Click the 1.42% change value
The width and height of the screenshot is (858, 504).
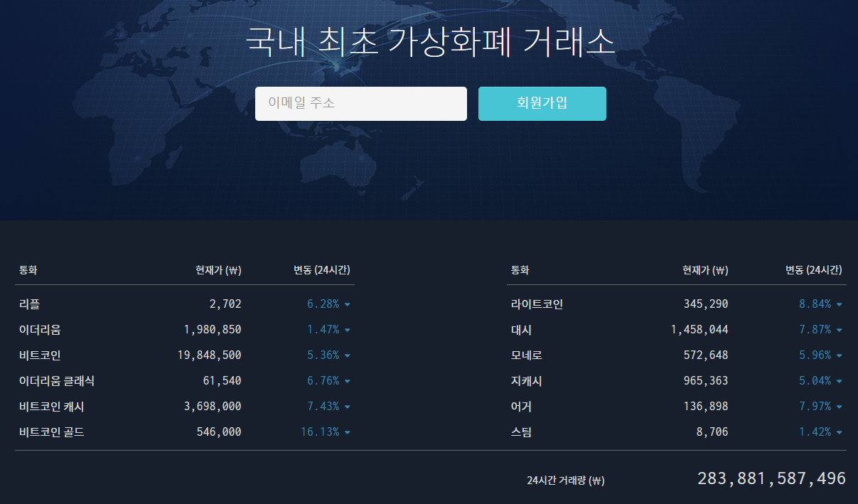pos(815,432)
